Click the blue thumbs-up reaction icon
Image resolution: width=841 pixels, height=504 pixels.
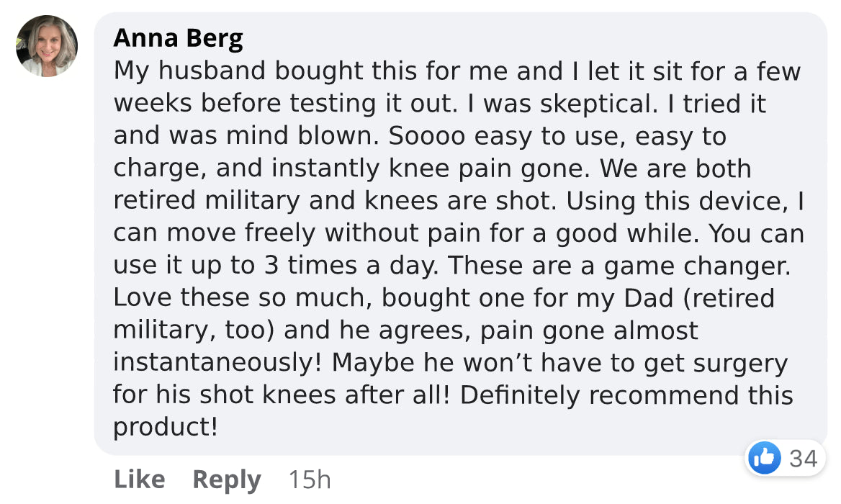pyautogui.click(x=765, y=458)
